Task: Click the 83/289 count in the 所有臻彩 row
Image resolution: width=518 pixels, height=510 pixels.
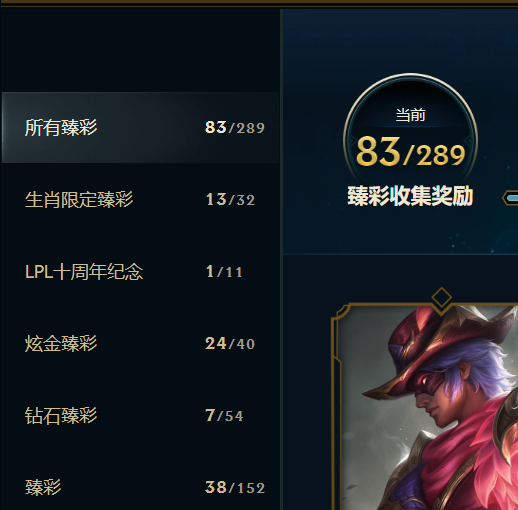Action: pyautogui.click(x=235, y=128)
